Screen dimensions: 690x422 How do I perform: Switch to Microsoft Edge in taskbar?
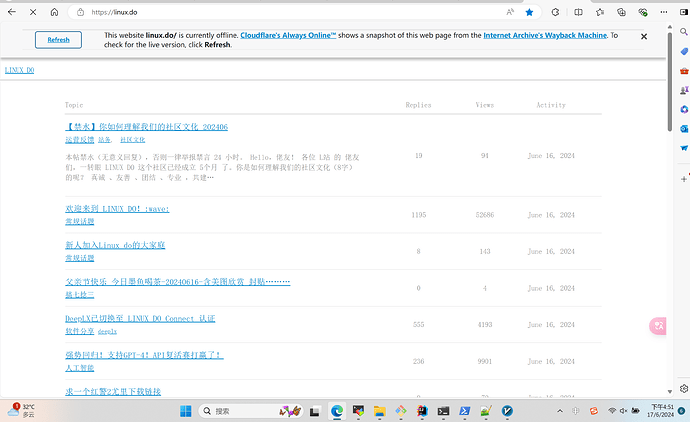click(337, 411)
